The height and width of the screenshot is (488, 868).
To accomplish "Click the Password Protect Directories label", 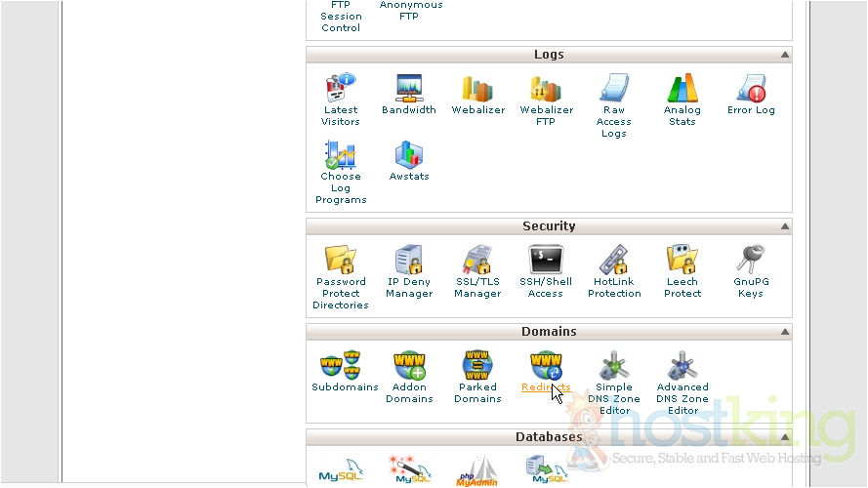I will (x=341, y=294).
